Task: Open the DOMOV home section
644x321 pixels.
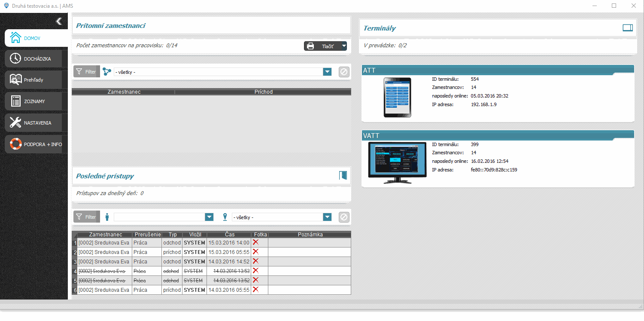Action: 36,38
